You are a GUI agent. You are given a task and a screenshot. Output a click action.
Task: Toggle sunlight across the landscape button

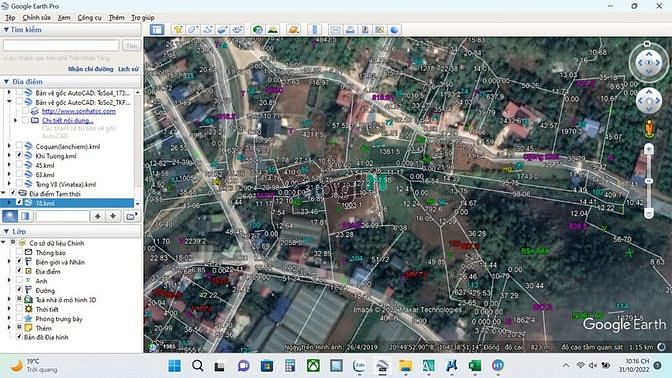pyautogui.click(x=273, y=30)
